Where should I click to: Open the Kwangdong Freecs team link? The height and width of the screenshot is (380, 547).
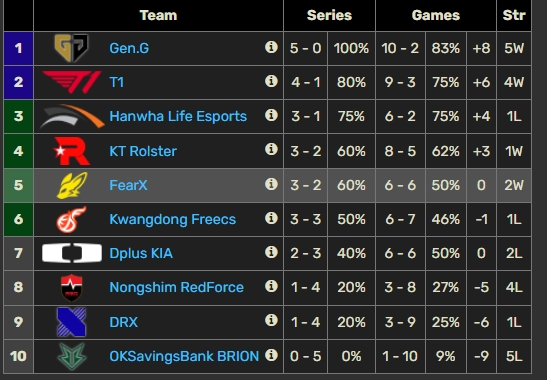[x=172, y=219]
